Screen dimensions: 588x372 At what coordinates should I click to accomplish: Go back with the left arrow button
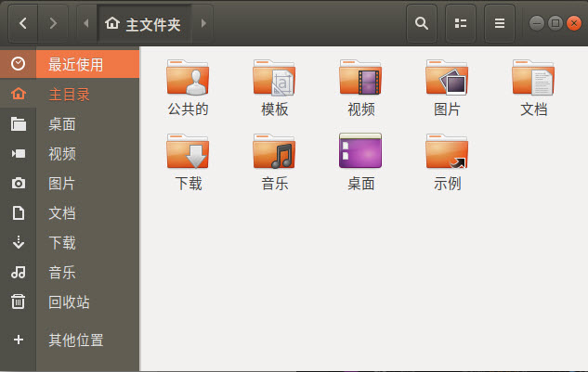[x=23, y=23]
